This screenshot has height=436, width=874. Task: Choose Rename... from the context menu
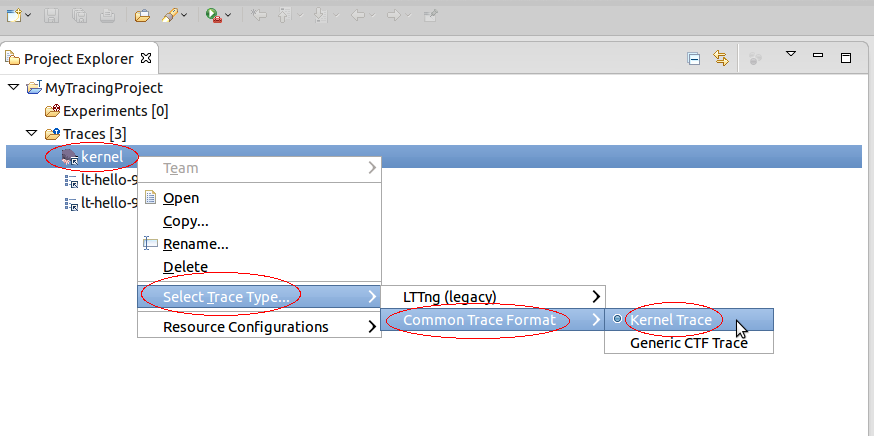[x=196, y=243]
